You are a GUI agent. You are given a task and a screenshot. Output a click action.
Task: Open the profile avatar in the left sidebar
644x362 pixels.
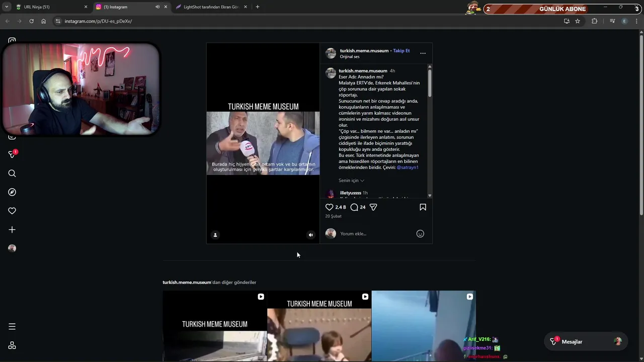[12, 248]
